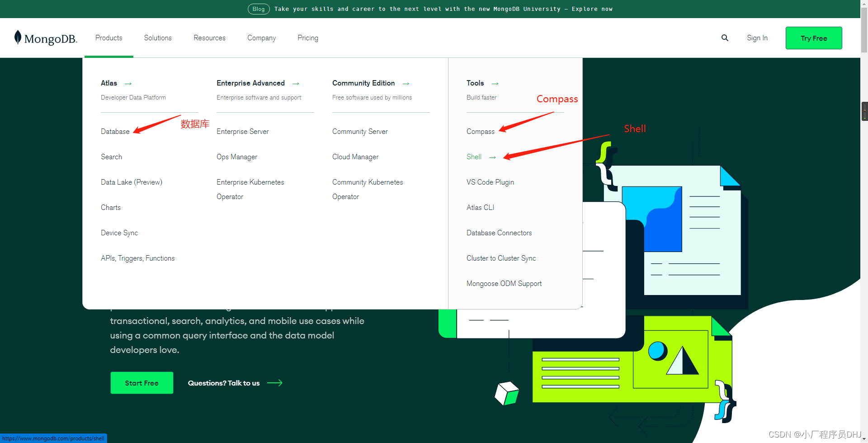Image resolution: width=868 pixels, height=443 pixels.
Task: Click the arrow next to Atlas heading
Action: (128, 84)
